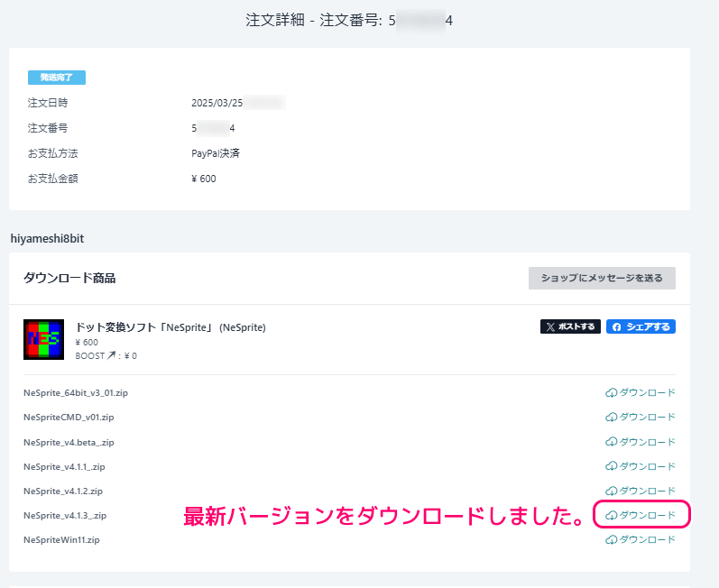Click the X ポストする button
The width and height of the screenshot is (719, 588).
(570, 326)
